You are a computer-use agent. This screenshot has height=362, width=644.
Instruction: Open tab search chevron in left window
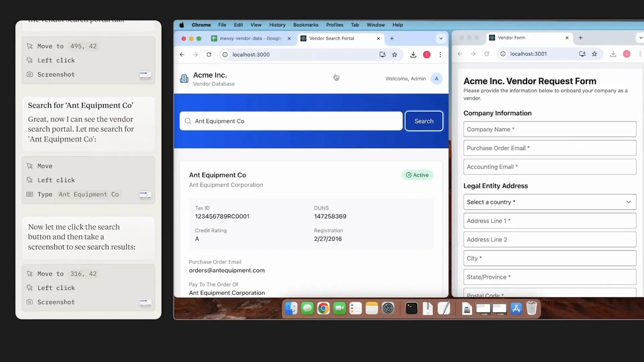pos(441,39)
